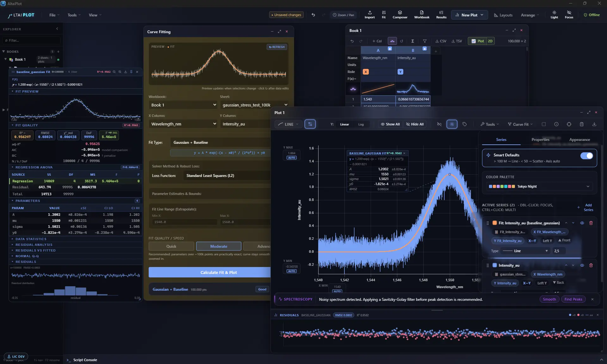Open the Sheet dropdown gaussian_stress_test_100k
This screenshot has width=607, height=364.
[x=255, y=105]
